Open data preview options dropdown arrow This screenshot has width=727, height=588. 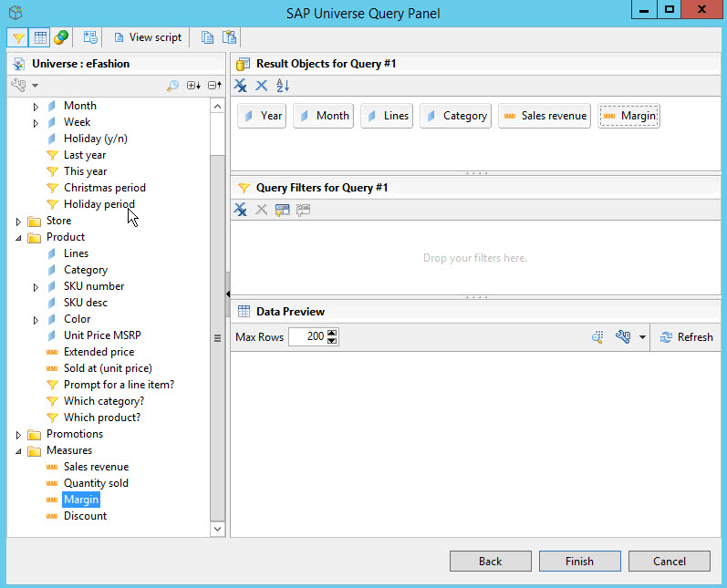[x=642, y=337]
